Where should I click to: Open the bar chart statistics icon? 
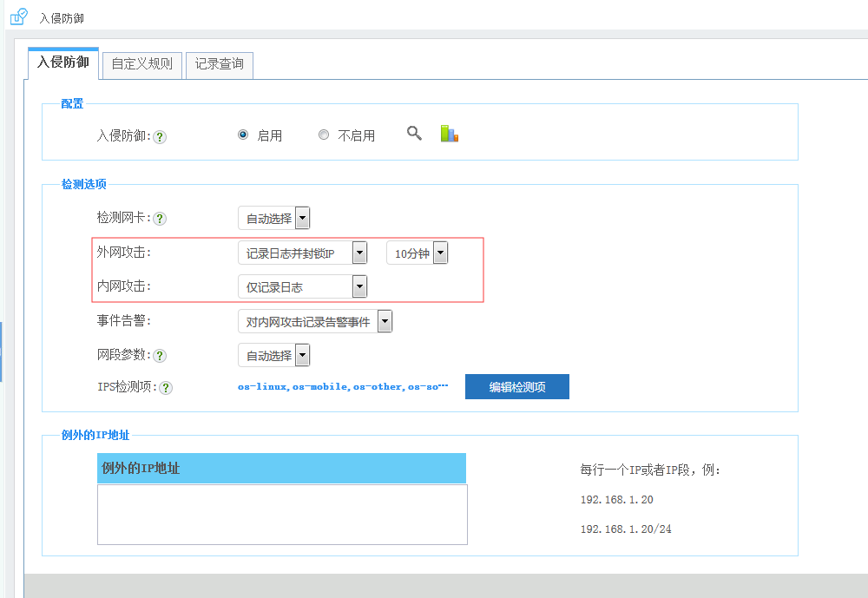(449, 134)
